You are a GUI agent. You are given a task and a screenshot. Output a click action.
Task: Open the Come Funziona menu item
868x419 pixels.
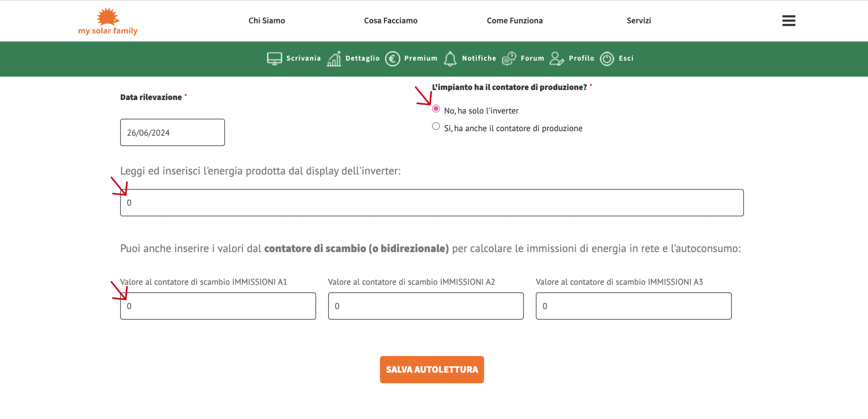point(514,20)
